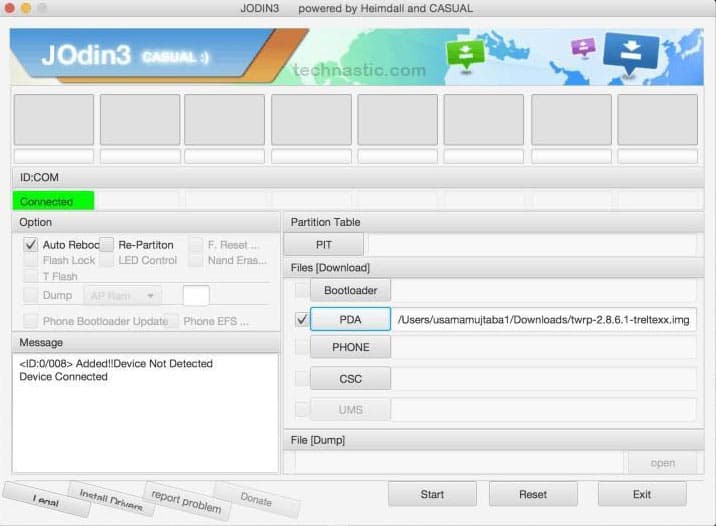Click the green download icon in banner

tap(465, 54)
